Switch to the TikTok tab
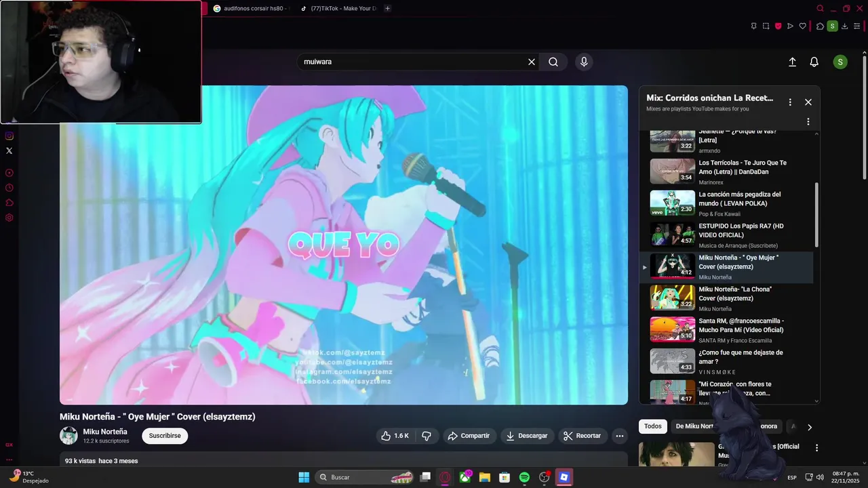This screenshot has height=488, width=868. pos(338,9)
